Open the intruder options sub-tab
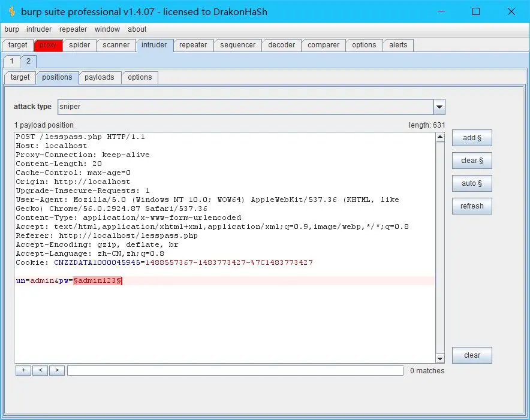The image size is (530, 420). (x=140, y=77)
